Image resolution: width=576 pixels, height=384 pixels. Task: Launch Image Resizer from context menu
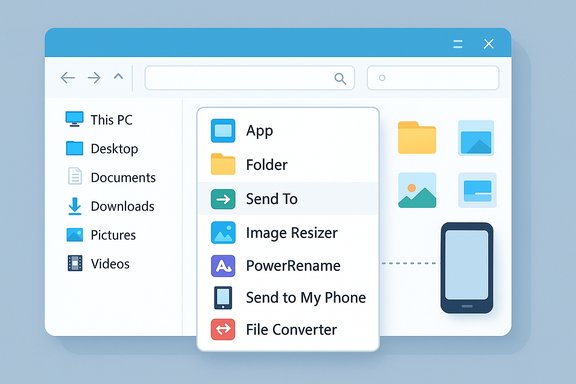tap(288, 233)
